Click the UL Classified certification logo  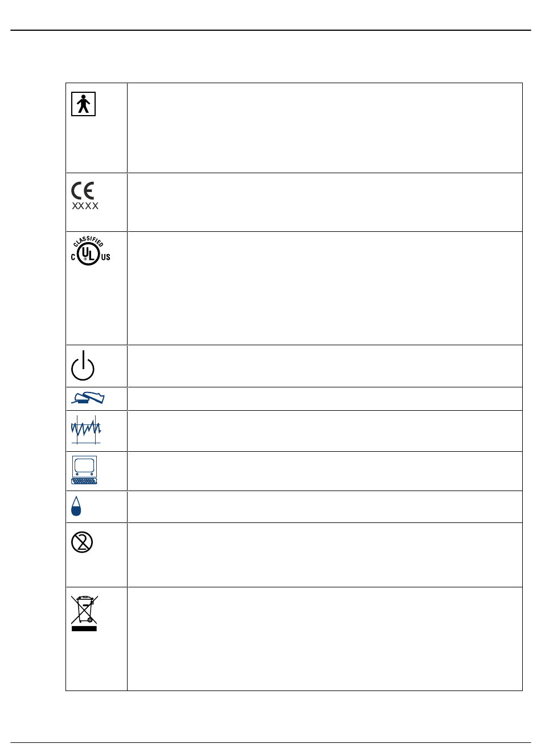point(90,253)
